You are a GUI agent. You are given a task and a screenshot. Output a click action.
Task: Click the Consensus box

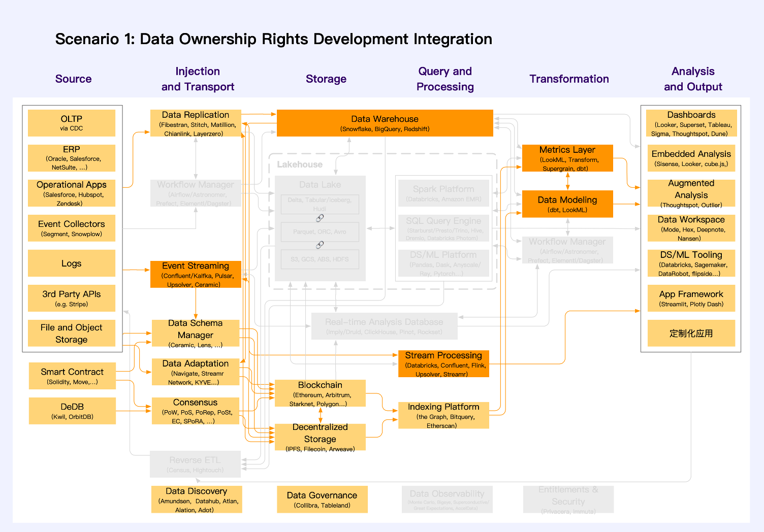196,411
